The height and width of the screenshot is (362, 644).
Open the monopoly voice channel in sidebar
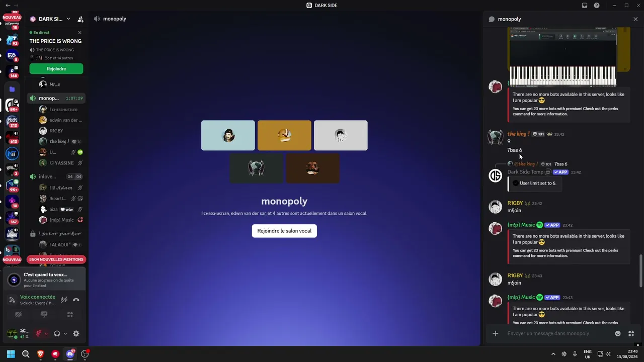click(56, 98)
